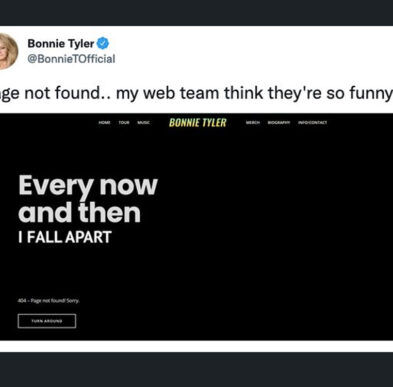393x387 pixels.
Task: Open the INFO/CONTACT nav item
Action: pos(313,123)
